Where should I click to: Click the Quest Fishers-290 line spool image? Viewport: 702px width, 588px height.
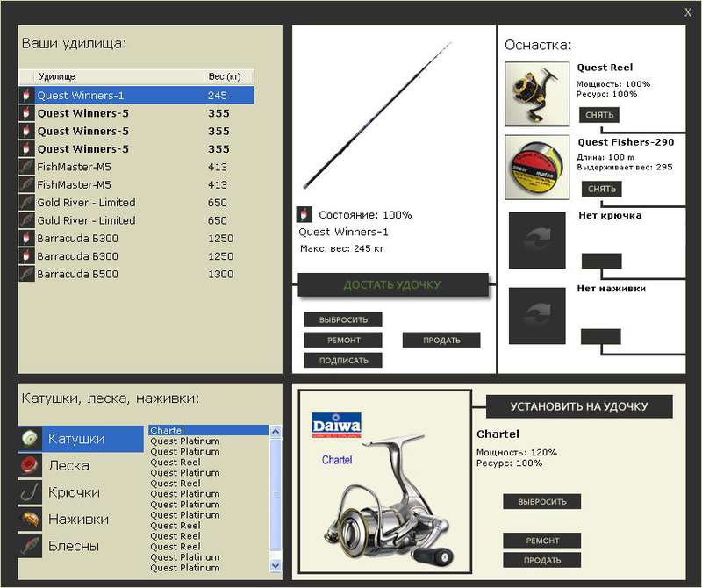click(537, 168)
